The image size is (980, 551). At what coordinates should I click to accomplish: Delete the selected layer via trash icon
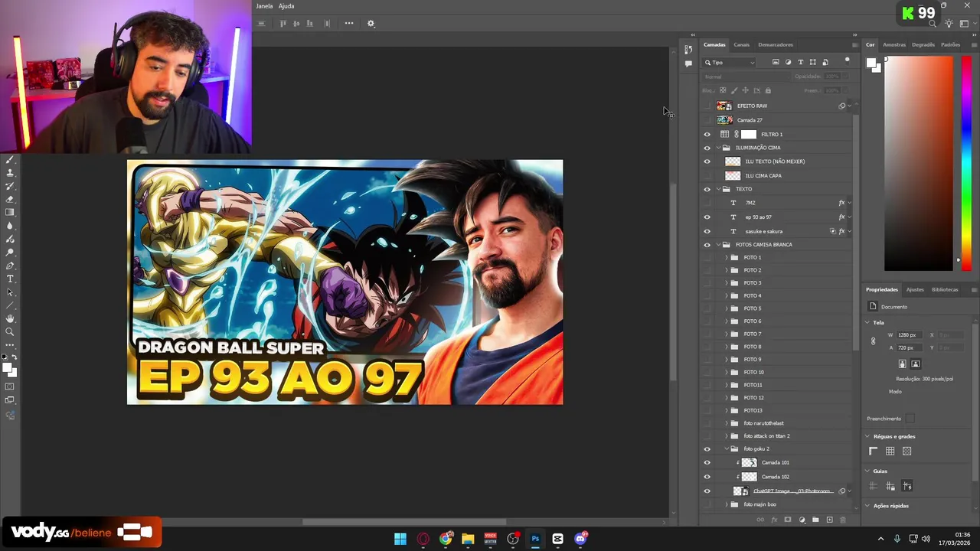pyautogui.click(x=843, y=520)
